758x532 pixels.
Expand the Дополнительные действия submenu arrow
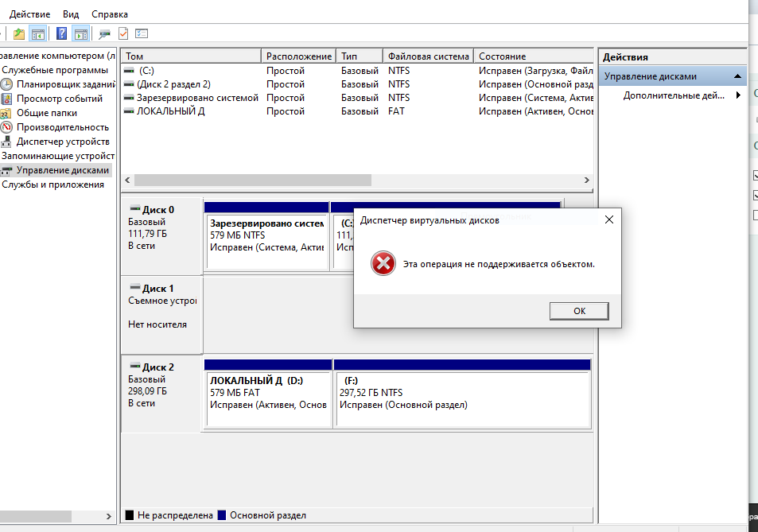[738, 95]
